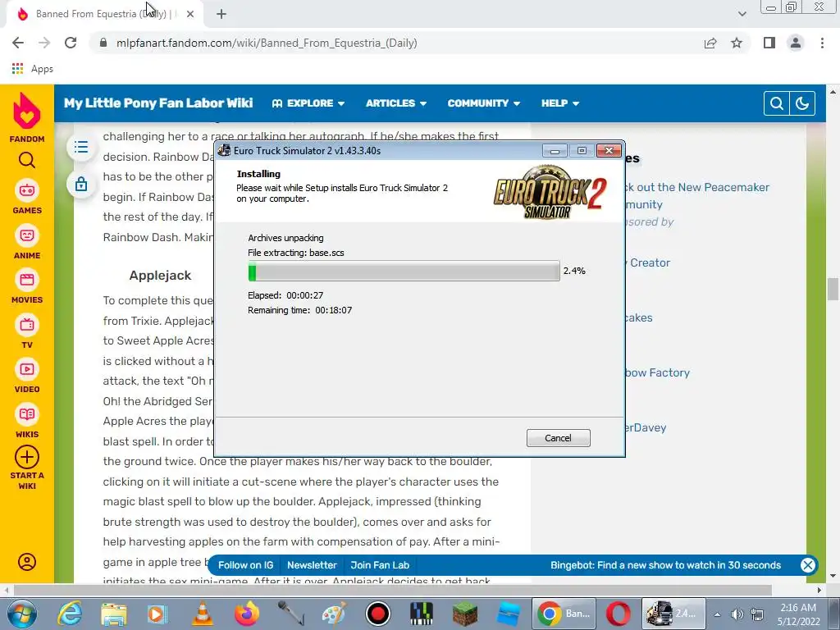Expand the Articles menu
Viewport: 840px width, 630px height.
click(396, 103)
